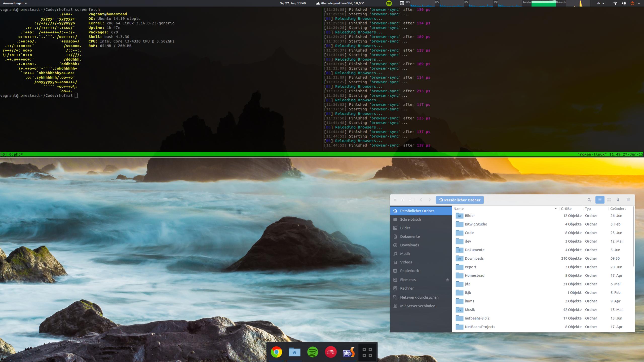Launch Google Chrome from the dock
The height and width of the screenshot is (362, 644).
click(276, 352)
